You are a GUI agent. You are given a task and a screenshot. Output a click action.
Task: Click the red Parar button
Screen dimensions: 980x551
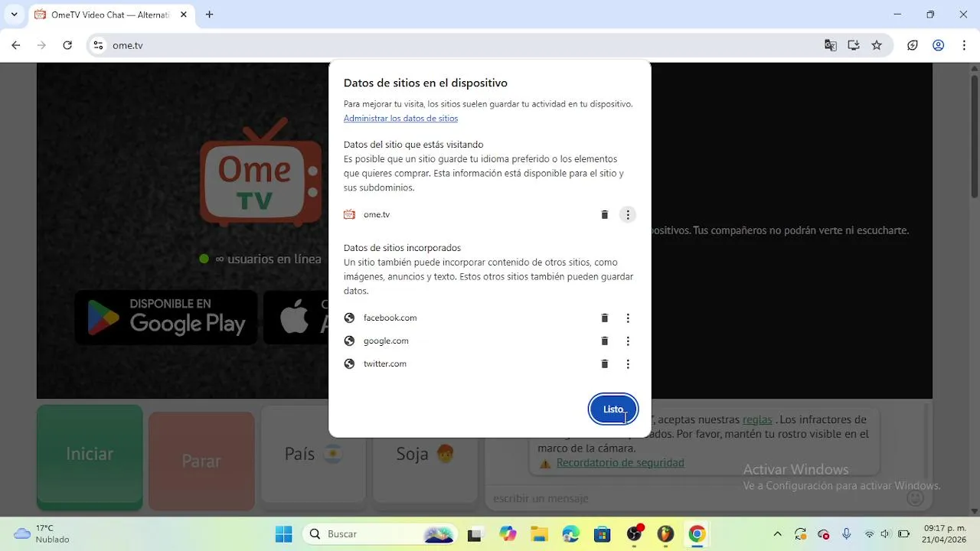pos(201,461)
